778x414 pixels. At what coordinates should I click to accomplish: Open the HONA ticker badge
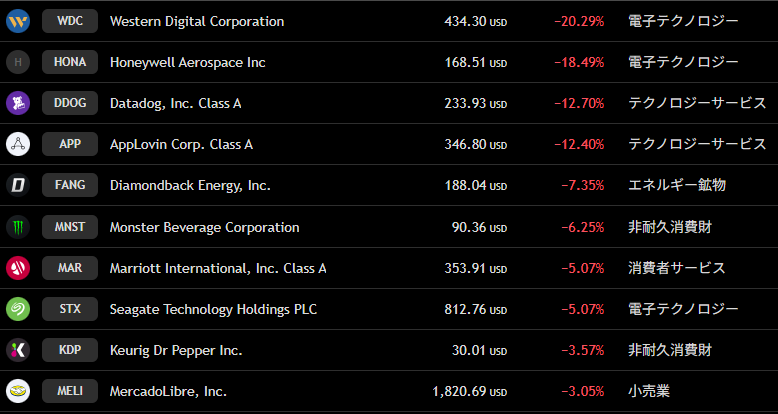pos(70,62)
